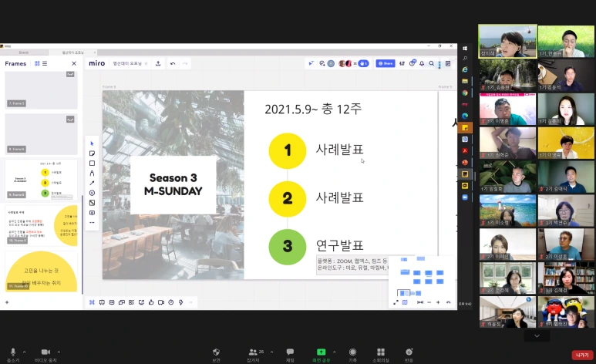This screenshot has width=596, height=364.
Task: Open the voting thumbs-up tool
Action: [151, 302]
